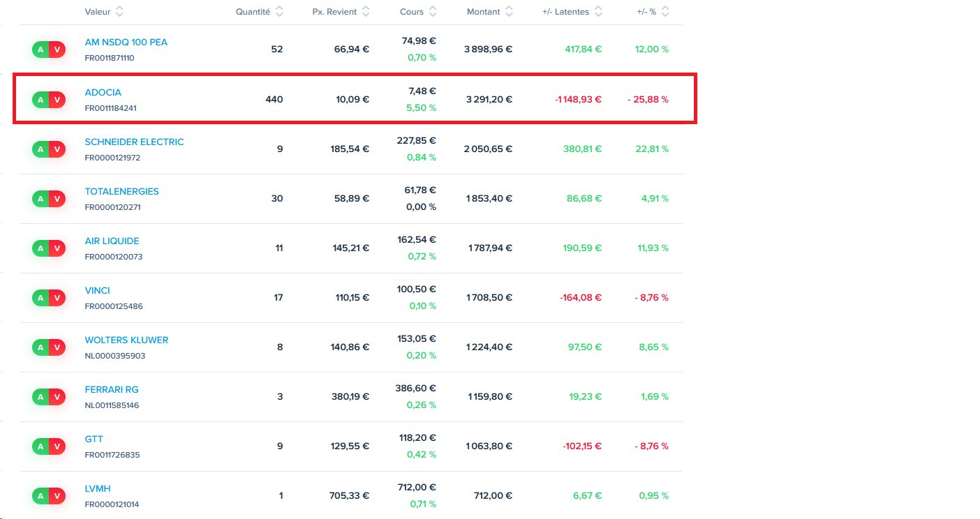Buy TOTALENERGIES with the green A button

coord(40,199)
